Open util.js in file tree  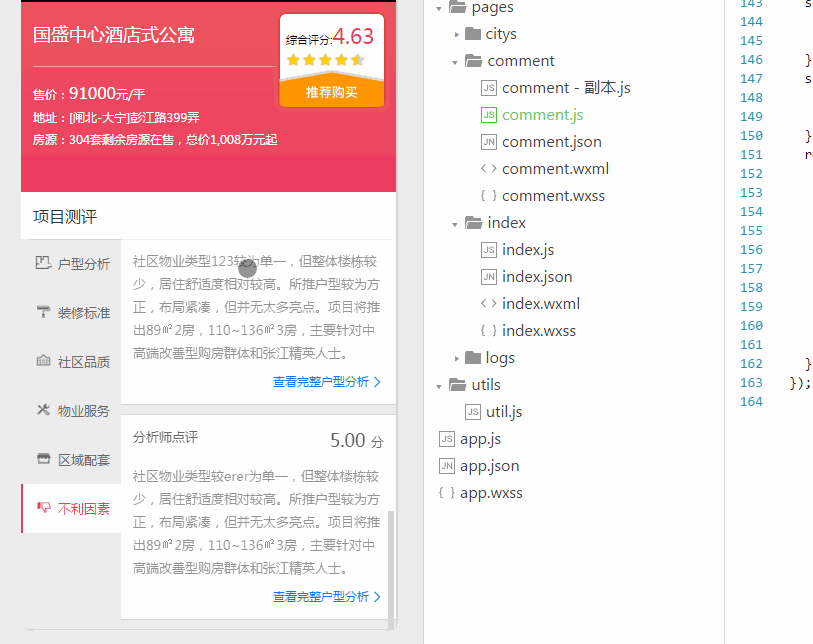pyautogui.click(x=504, y=412)
